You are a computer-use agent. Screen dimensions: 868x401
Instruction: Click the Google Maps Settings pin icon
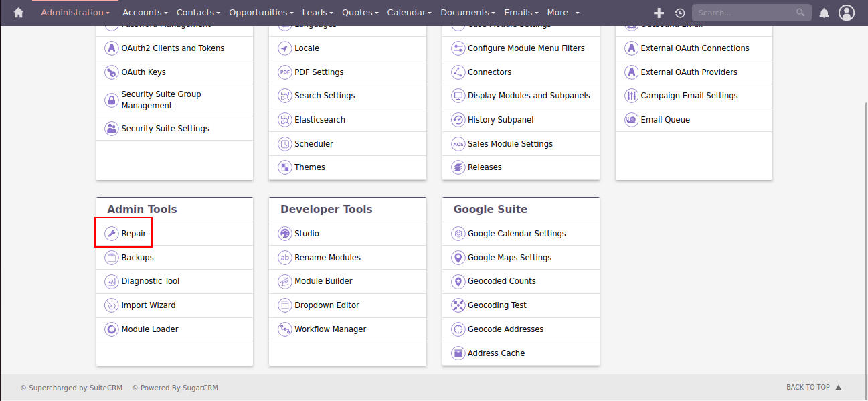click(x=458, y=258)
